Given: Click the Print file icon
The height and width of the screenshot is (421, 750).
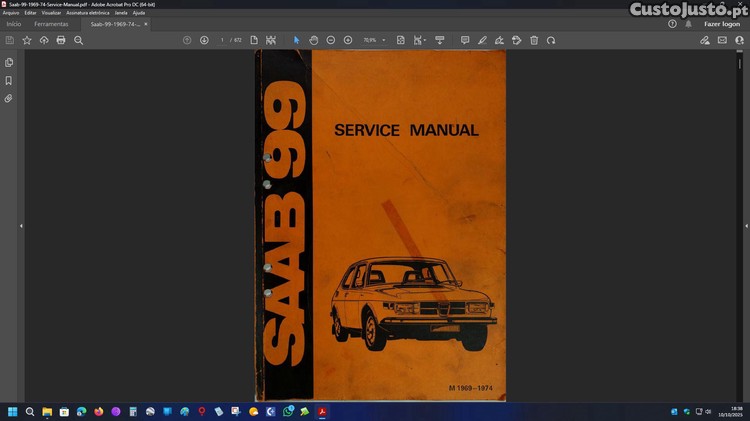Looking at the screenshot, I should coord(61,40).
